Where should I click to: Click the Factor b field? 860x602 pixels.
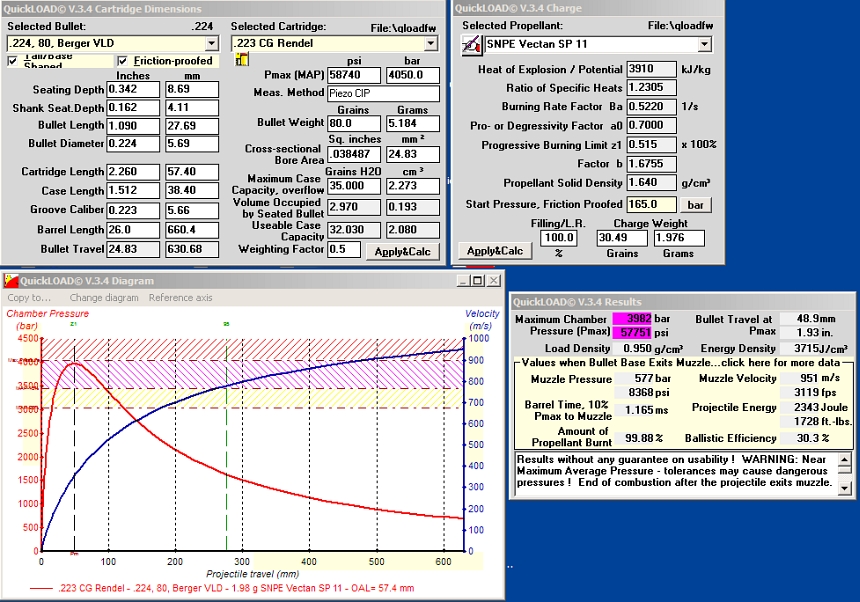click(x=652, y=164)
